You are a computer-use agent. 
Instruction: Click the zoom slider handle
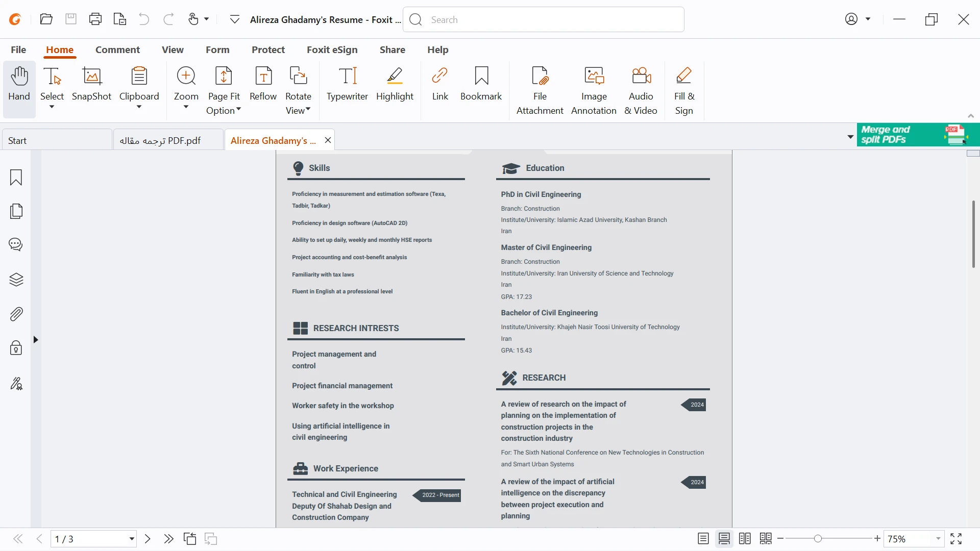click(818, 539)
